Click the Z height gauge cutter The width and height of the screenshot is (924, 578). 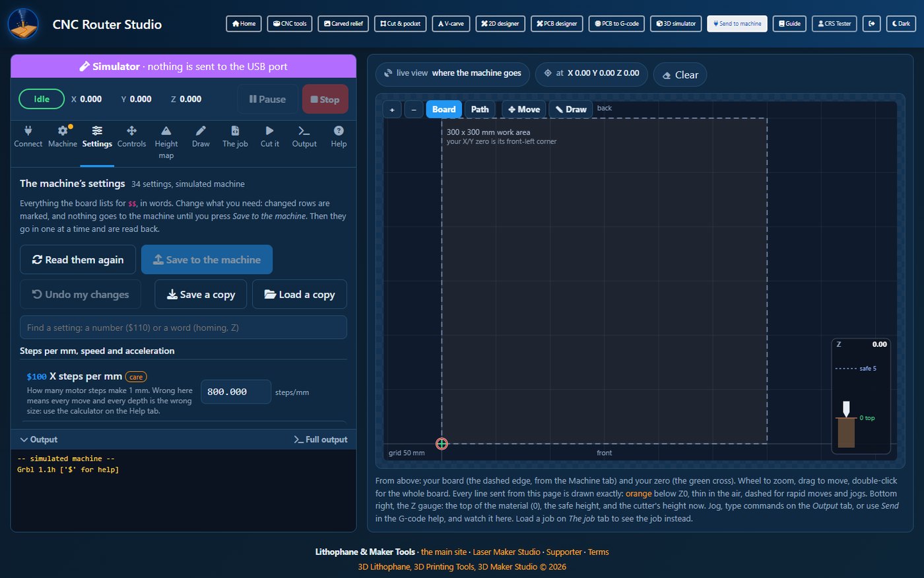(846, 409)
